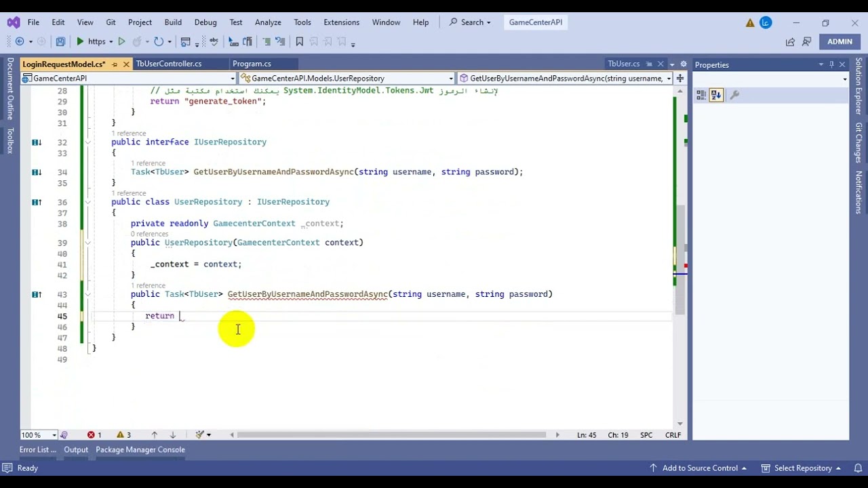Viewport: 868px width, 488px height.
Task: Click the Live Share icon
Action: click(x=790, y=41)
